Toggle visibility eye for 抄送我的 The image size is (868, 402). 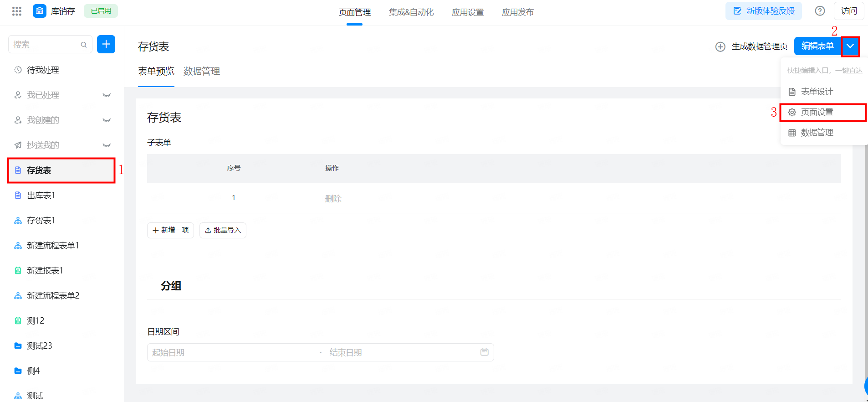click(x=107, y=145)
